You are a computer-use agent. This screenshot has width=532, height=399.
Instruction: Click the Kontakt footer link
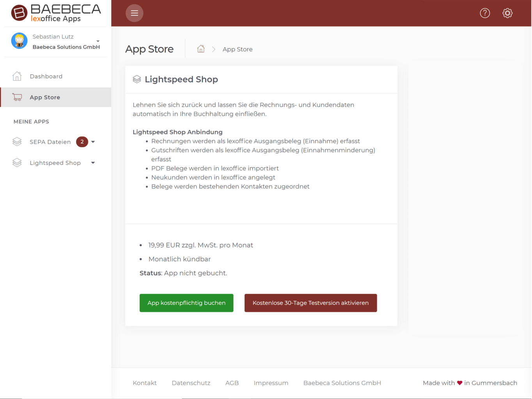coord(145,383)
